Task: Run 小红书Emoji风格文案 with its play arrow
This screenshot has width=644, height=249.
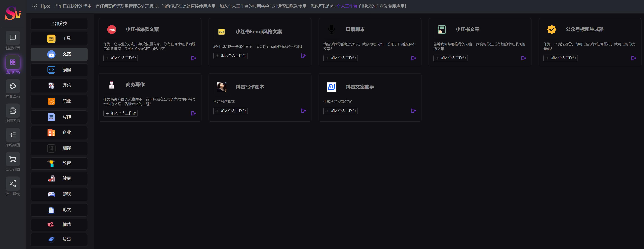Action: coord(304,56)
